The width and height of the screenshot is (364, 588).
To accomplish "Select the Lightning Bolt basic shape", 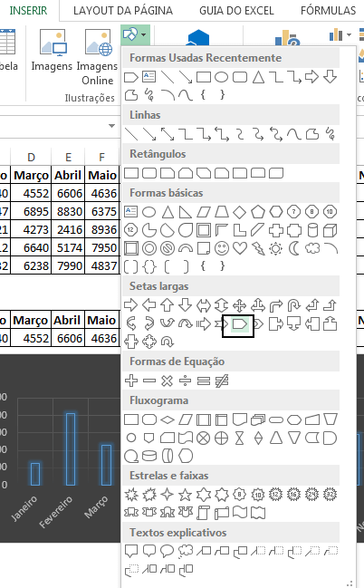I will 258,248.
